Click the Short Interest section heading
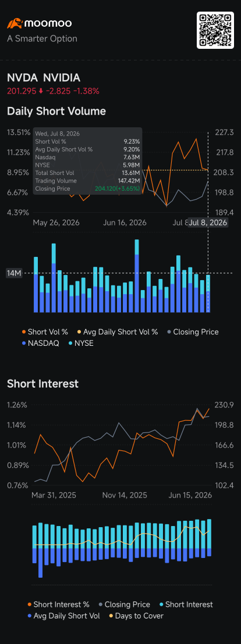 click(x=42, y=384)
